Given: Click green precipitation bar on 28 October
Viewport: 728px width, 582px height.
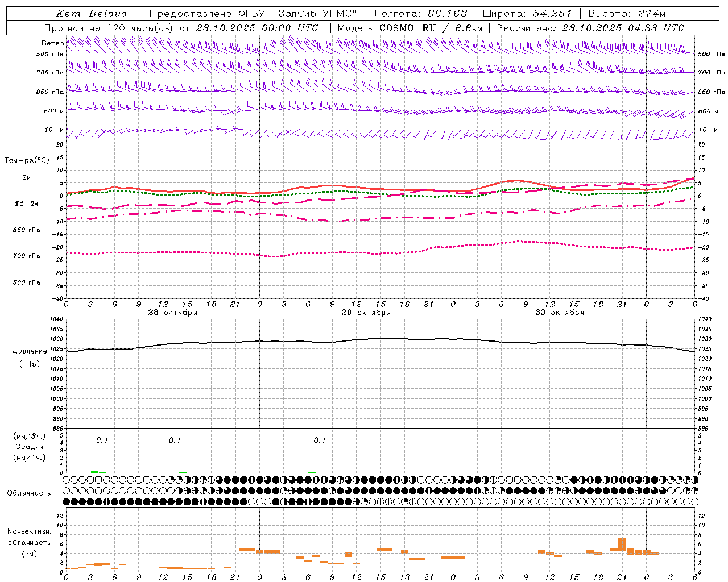Looking at the screenshot, I should [x=94, y=472].
